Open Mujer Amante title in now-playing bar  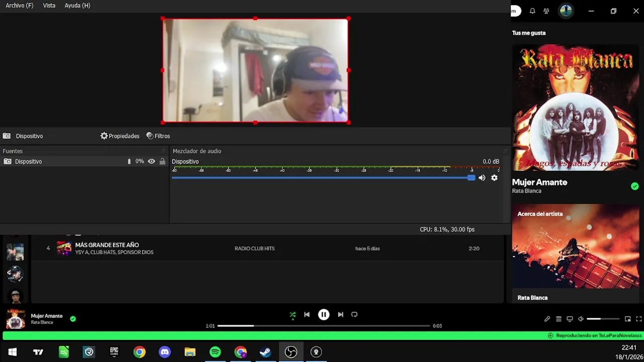pyautogui.click(x=47, y=316)
